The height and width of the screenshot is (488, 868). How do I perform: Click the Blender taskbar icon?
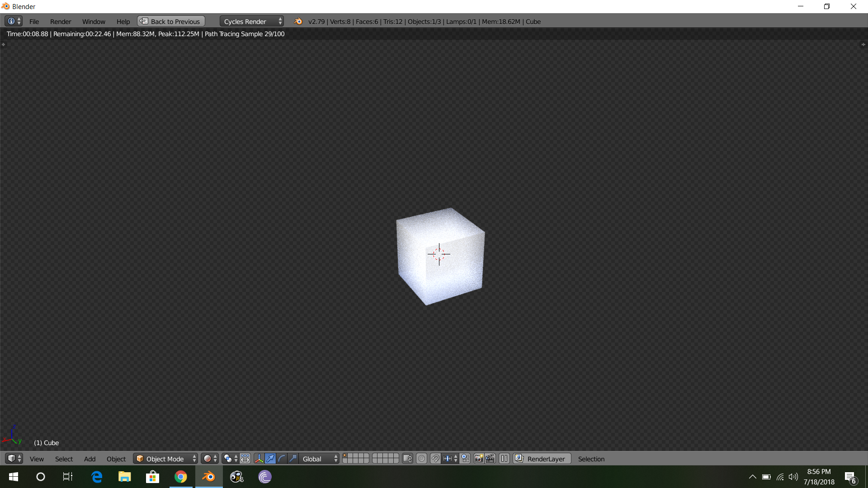tap(209, 477)
